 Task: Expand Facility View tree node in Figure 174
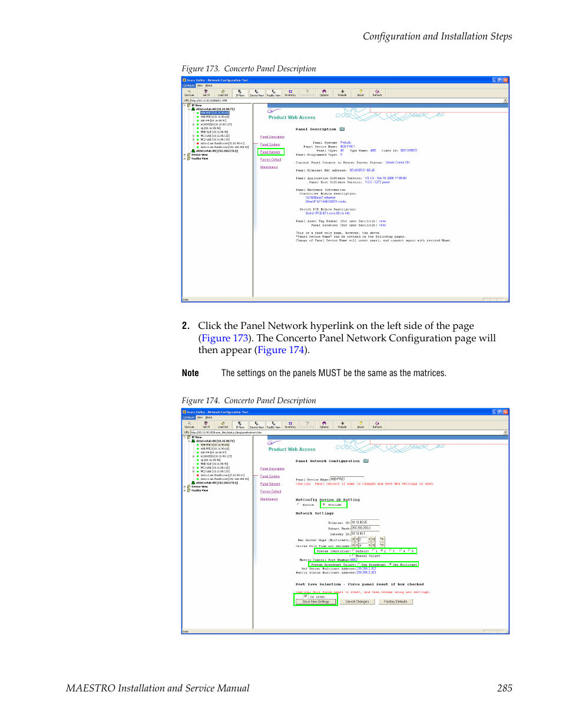(185, 490)
